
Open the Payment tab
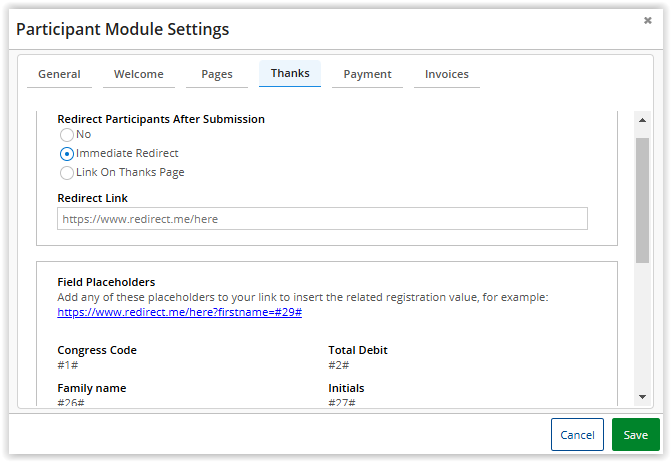coord(367,74)
